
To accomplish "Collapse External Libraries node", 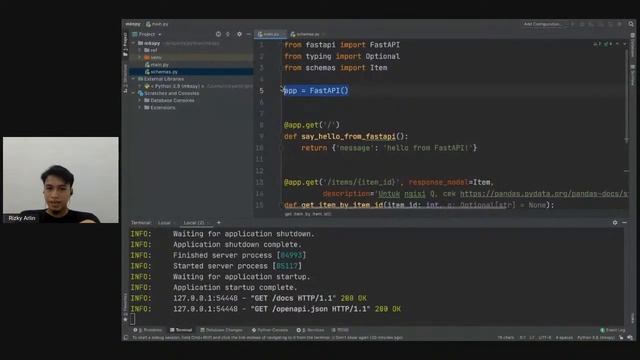I will point(133,79).
